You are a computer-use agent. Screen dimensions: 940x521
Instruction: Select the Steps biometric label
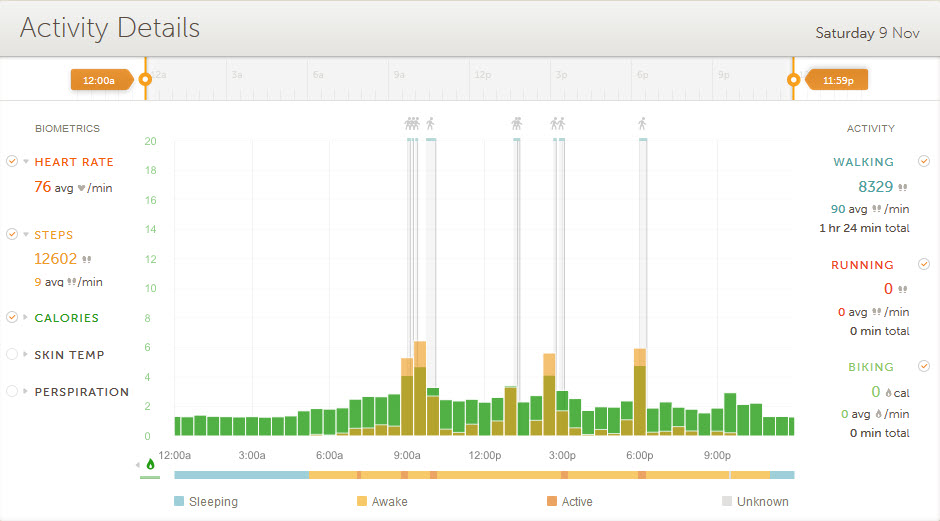pyautogui.click(x=54, y=235)
